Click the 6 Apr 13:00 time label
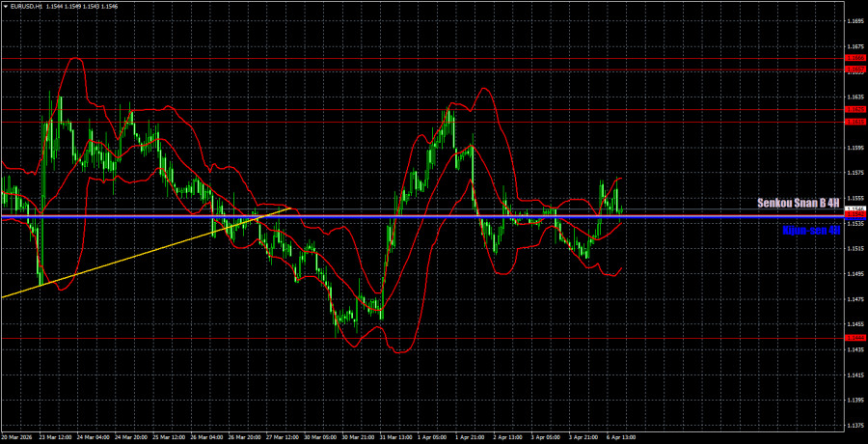Image resolution: width=868 pixels, height=444 pixels. click(622, 437)
